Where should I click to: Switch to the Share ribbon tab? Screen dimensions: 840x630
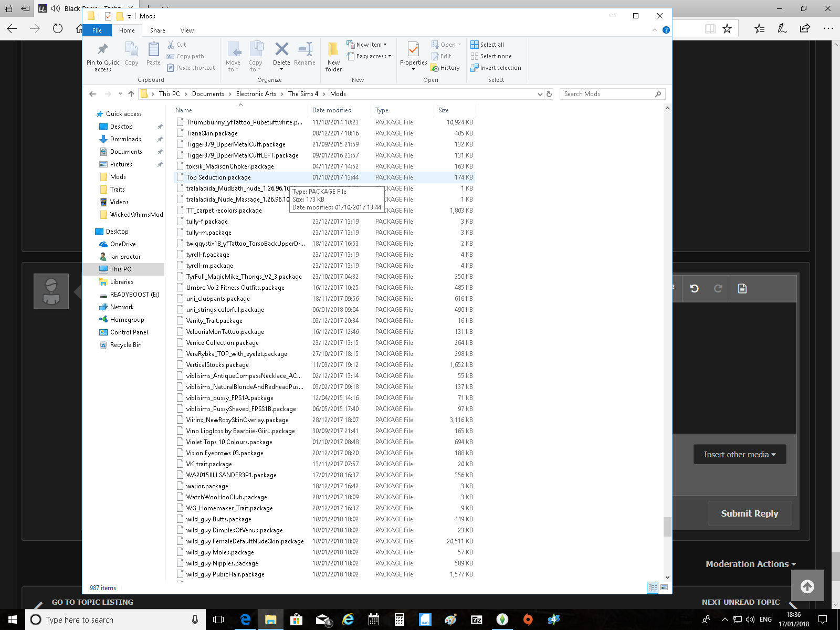click(x=157, y=30)
